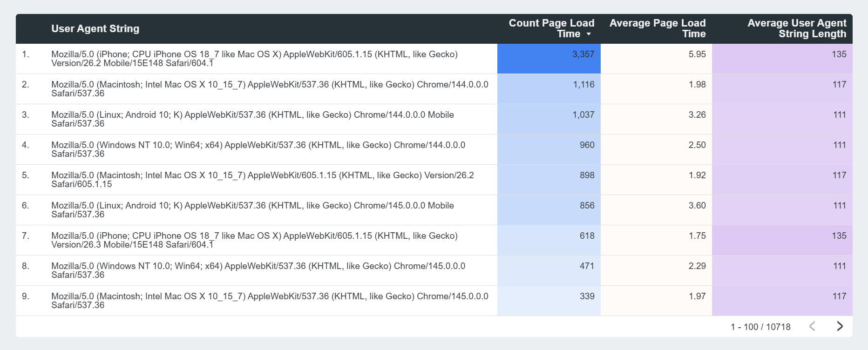
Task: Select count cell 898
Action: 549,180
